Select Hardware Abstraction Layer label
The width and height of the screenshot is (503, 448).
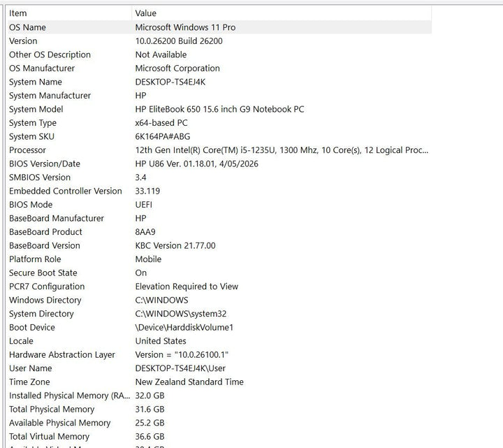(62, 354)
